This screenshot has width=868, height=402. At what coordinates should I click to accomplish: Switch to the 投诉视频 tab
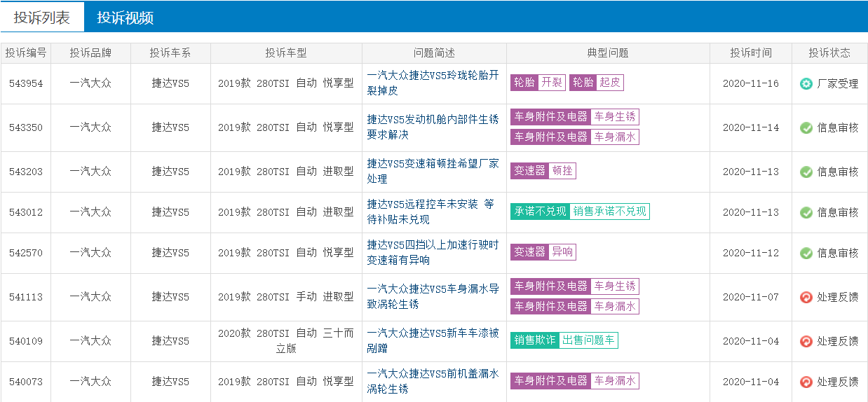coord(125,18)
